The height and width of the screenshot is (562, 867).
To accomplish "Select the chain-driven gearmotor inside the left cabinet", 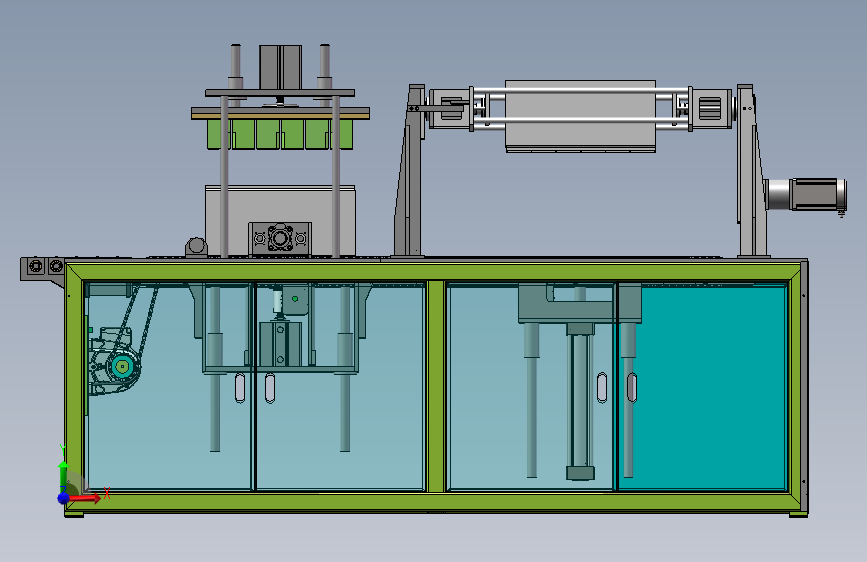I will click(115, 360).
